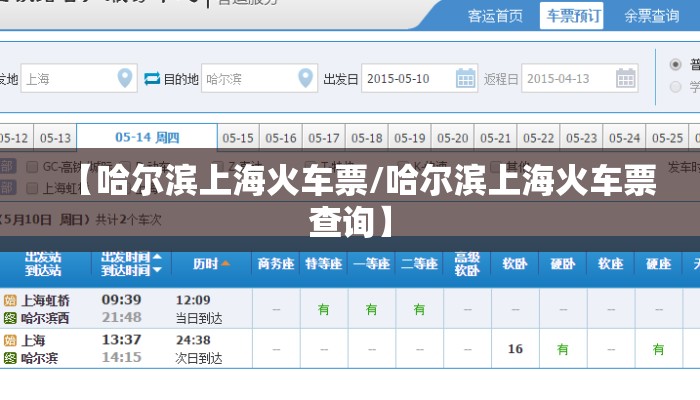Screen dimensions: 700x400
Task: Select the 05-17 date tab
Action: click(x=324, y=138)
